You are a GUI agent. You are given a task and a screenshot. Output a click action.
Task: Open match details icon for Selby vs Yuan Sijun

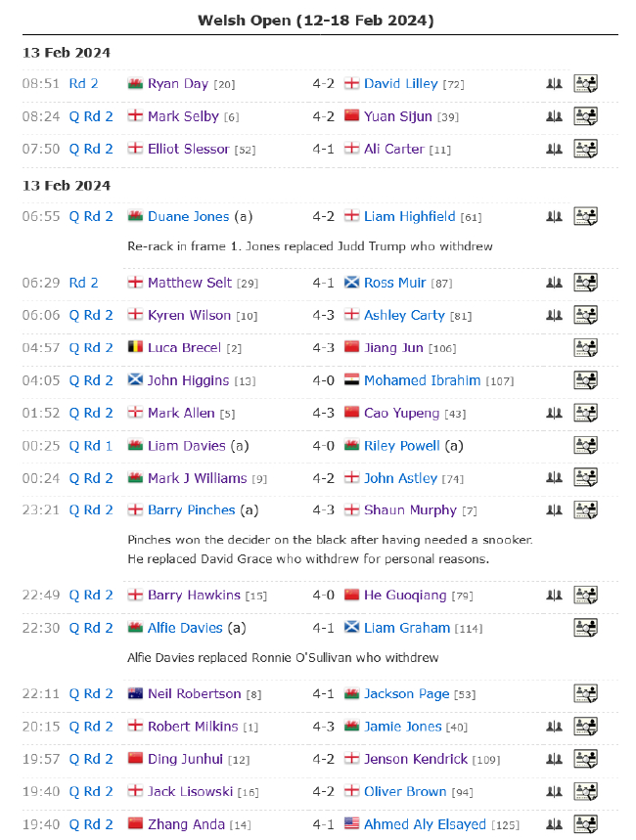[585, 116]
